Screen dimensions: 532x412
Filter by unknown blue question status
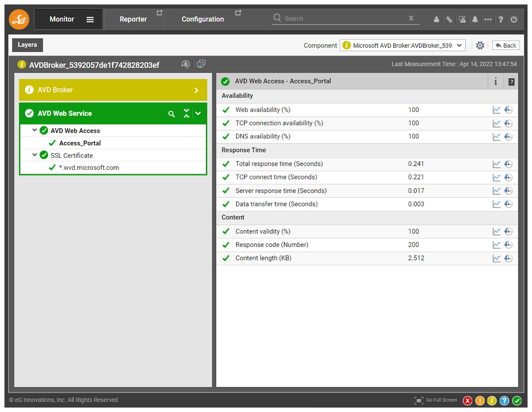504,400
